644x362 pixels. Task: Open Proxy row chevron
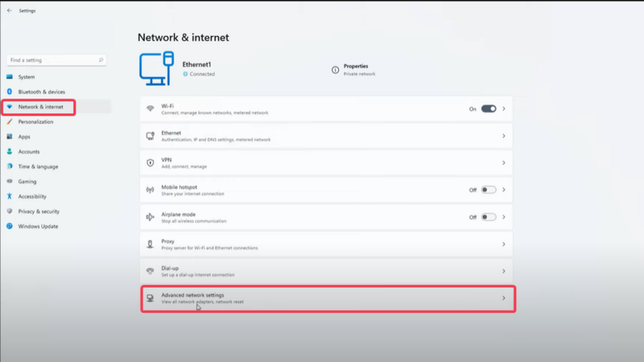coord(504,244)
